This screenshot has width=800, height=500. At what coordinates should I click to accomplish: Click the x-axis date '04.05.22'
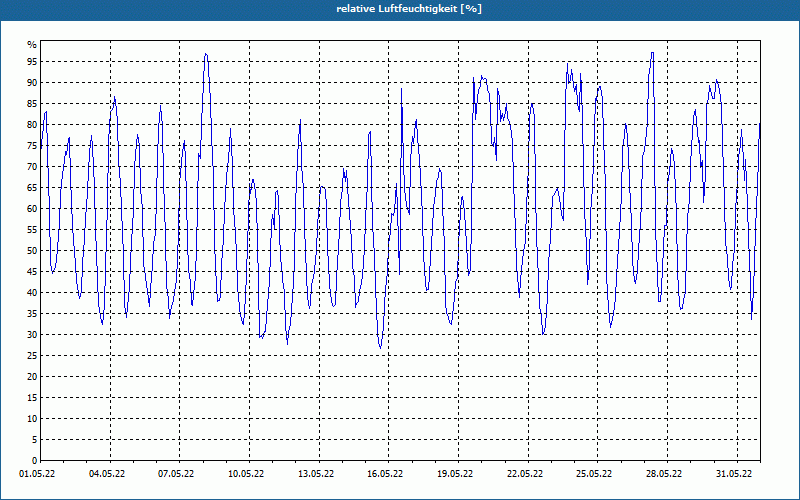pyautogui.click(x=107, y=474)
